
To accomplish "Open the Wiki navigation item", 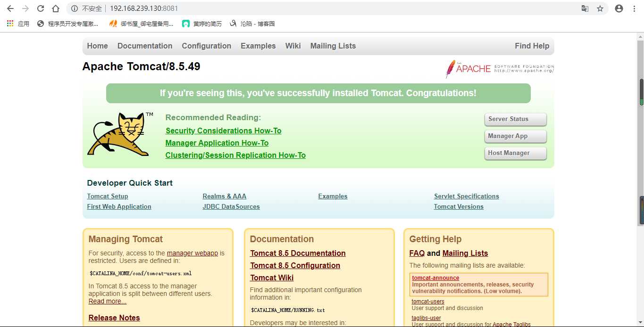I will click(293, 46).
